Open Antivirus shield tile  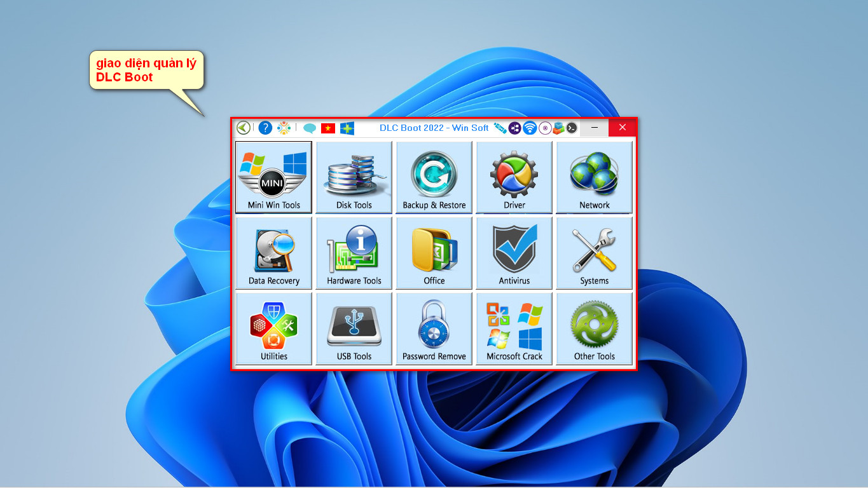pyautogui.click(x=514, y=253)
